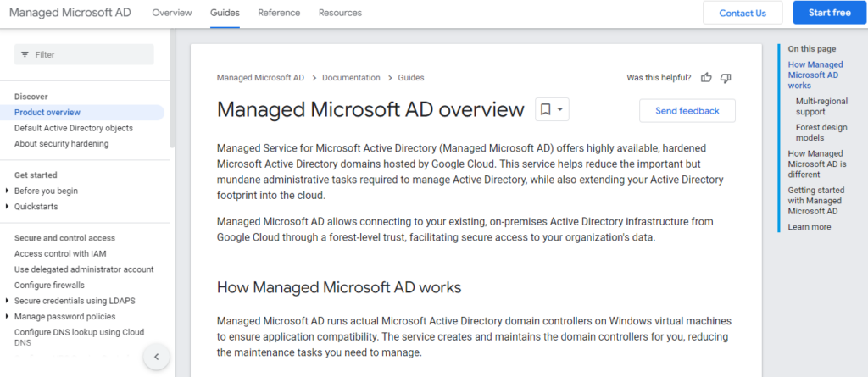Jump to Forest design models section

click(821, 132)
